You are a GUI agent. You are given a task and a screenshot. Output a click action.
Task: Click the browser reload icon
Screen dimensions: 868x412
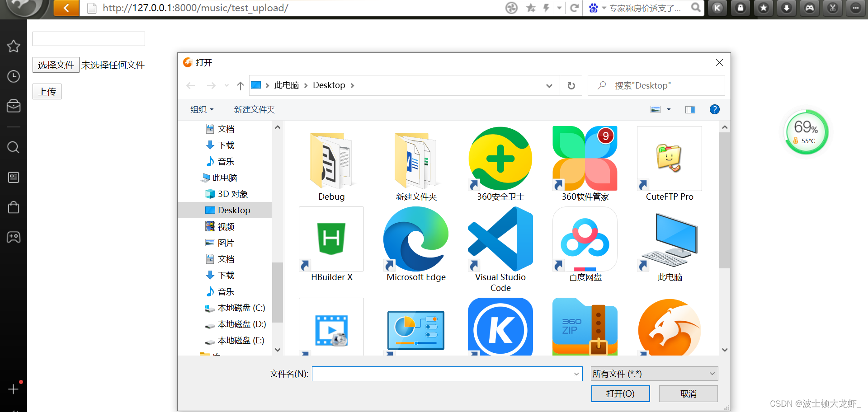tap(575, 8)
